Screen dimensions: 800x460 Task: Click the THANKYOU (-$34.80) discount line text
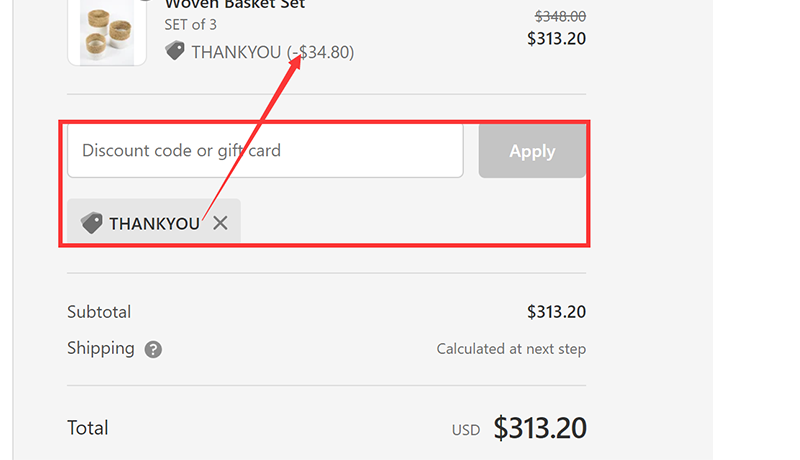(x=272, y=52)
